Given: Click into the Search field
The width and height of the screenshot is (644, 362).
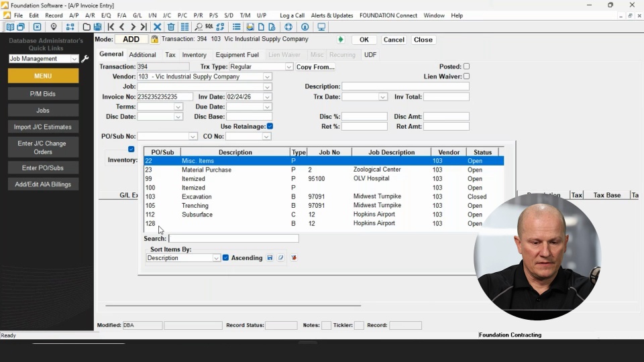Looking at the screenshot, I should (x=233, y=239).
